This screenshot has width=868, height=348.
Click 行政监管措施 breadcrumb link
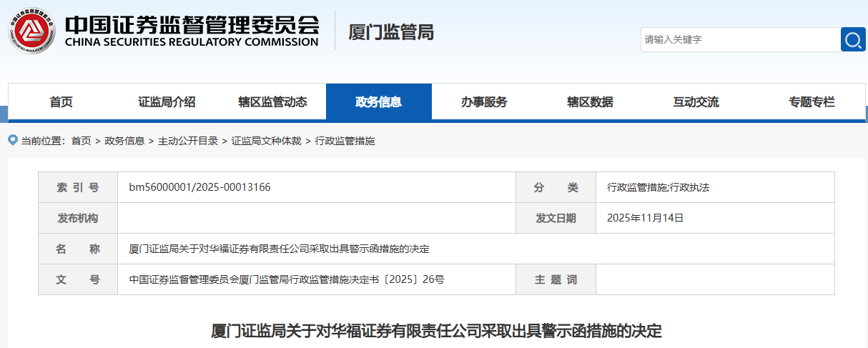coord(345,141)
